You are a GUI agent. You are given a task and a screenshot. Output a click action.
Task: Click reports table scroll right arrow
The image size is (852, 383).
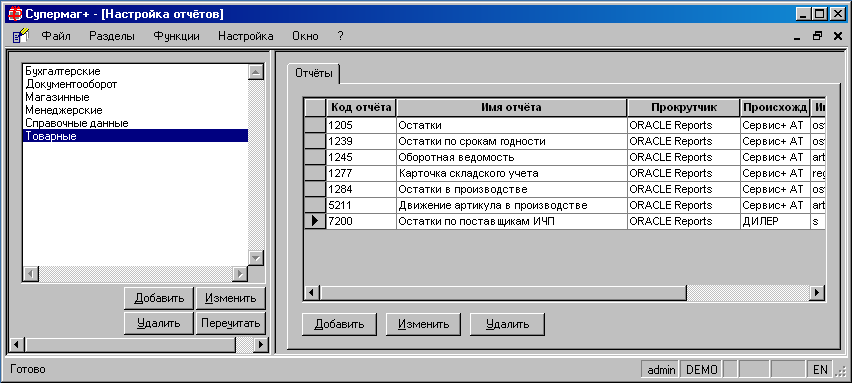817,293
